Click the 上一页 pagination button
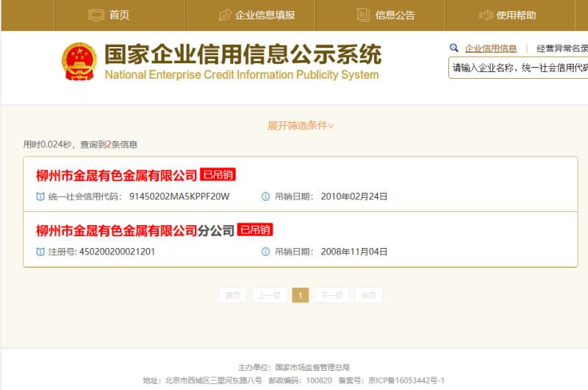 coord(270,295)
